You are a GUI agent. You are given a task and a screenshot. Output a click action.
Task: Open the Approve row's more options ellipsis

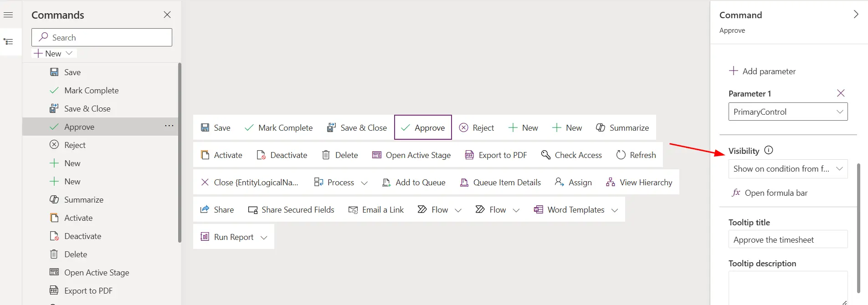click(x=169, y=126)
